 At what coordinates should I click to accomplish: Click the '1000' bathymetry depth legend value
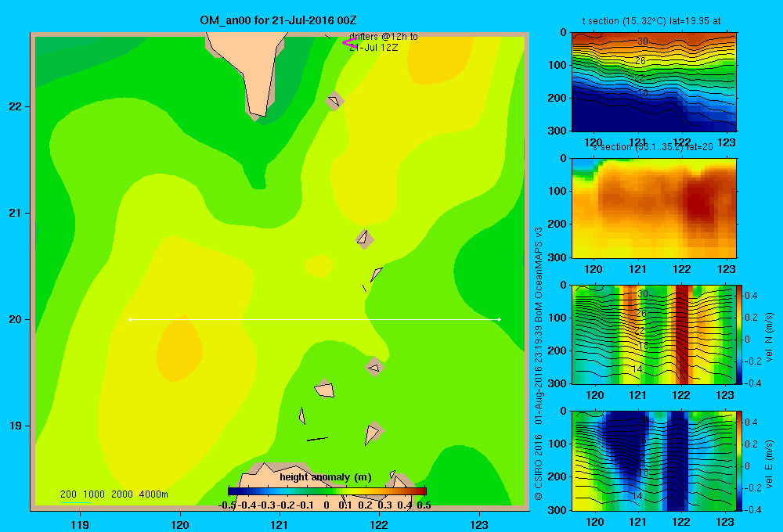[x=94, y=494]
